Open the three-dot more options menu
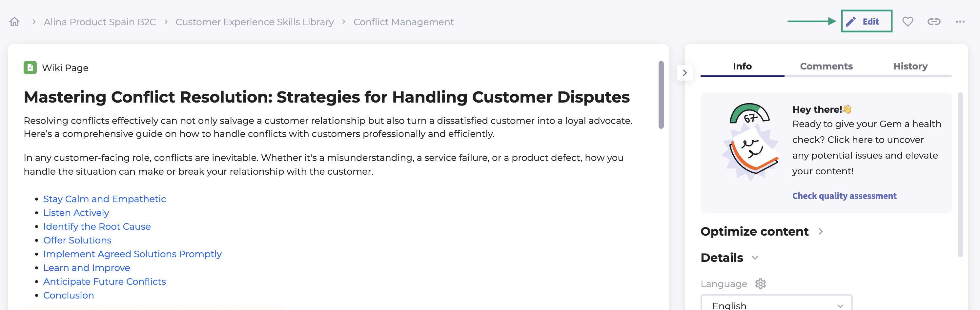The image size is (980, 310). click(960, 22)
